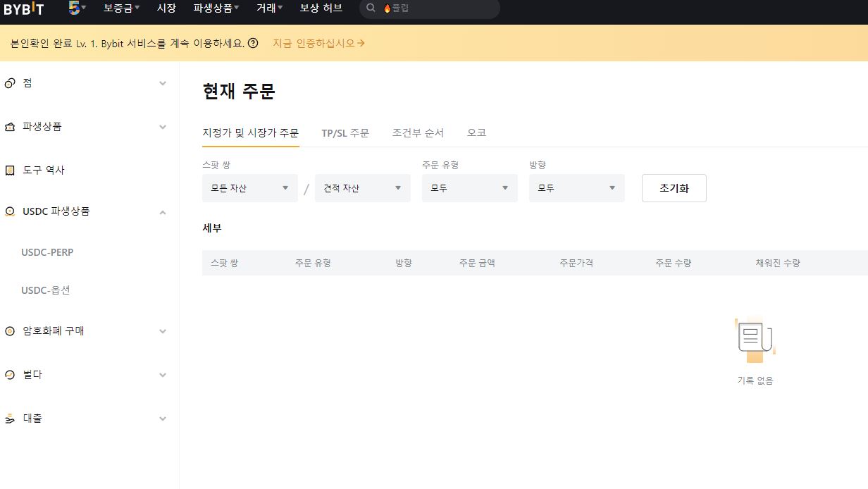Click the 세부 section label
Viewport: 868px width, 489px height.
pos(212,228)
